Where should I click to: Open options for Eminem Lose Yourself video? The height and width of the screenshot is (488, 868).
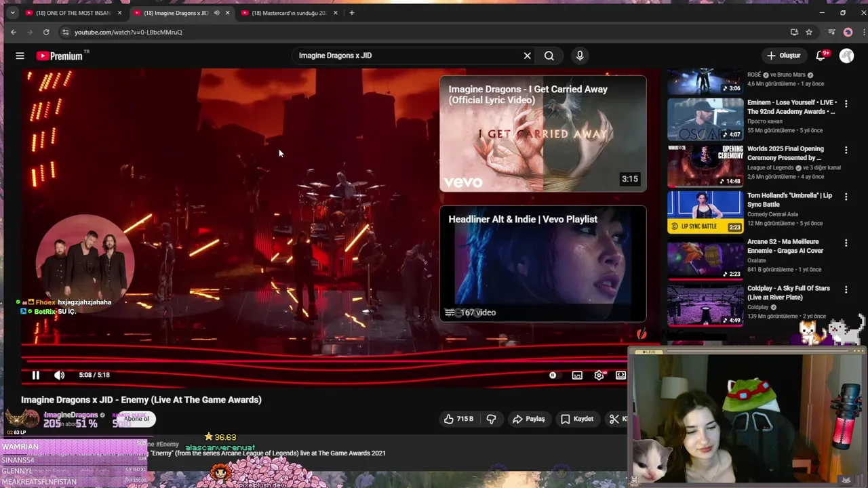tap(846, 104)
